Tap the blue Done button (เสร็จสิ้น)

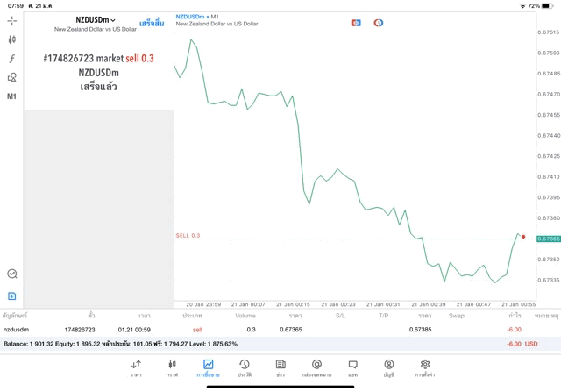(x=151, y=24)
